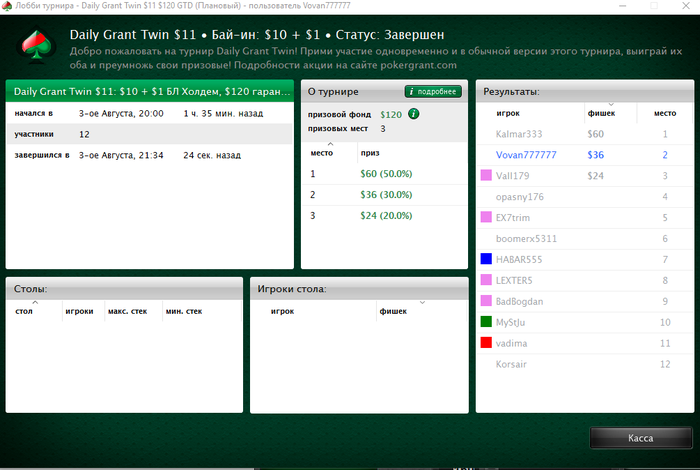Minimize the tournament lobby window
This screenshot has width=700, height=470.
point(622,6)
